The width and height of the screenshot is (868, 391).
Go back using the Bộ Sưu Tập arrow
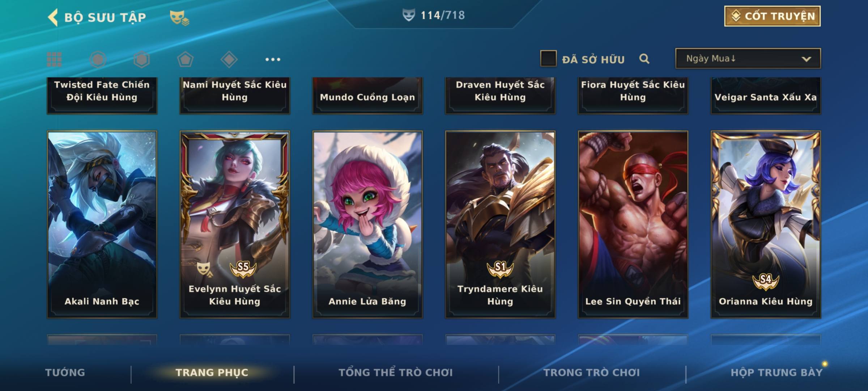click(x=53, y=17)
